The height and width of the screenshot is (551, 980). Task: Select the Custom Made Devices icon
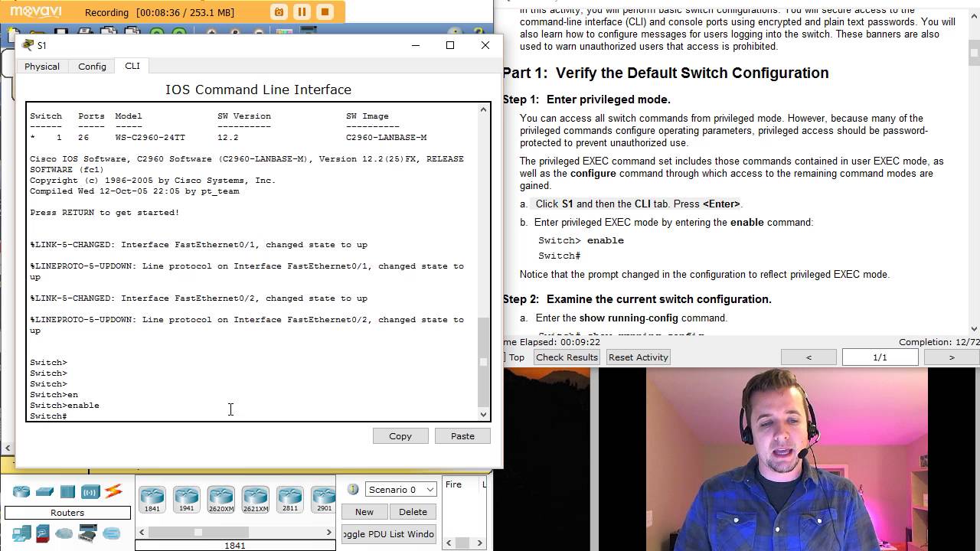coord(88,533)
